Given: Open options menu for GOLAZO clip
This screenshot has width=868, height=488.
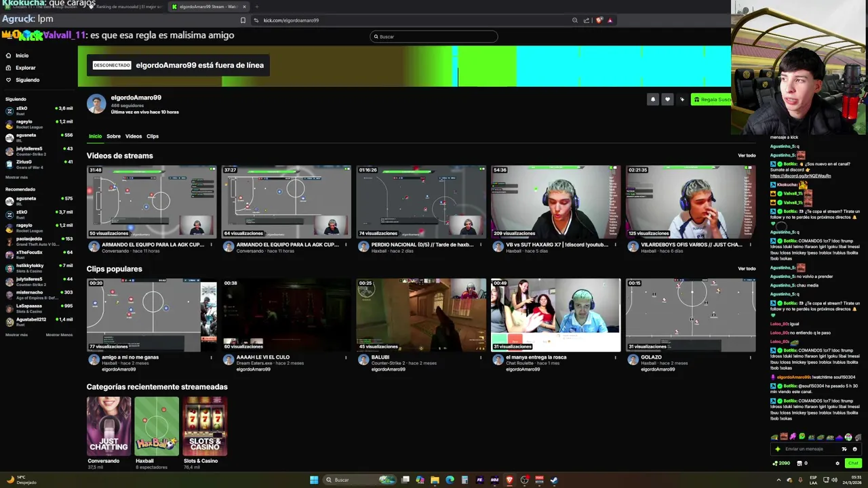Looking at the screenshot, I should [x=750, y=358].
